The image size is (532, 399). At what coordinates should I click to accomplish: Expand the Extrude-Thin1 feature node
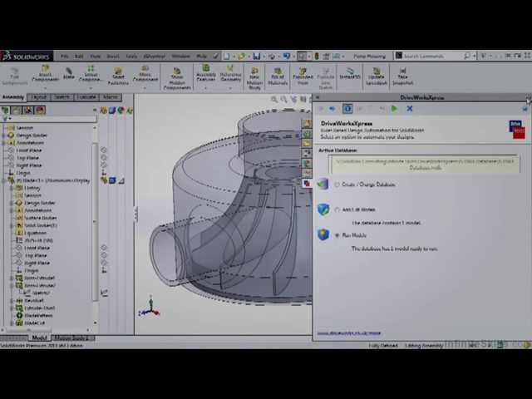[12, 308]
